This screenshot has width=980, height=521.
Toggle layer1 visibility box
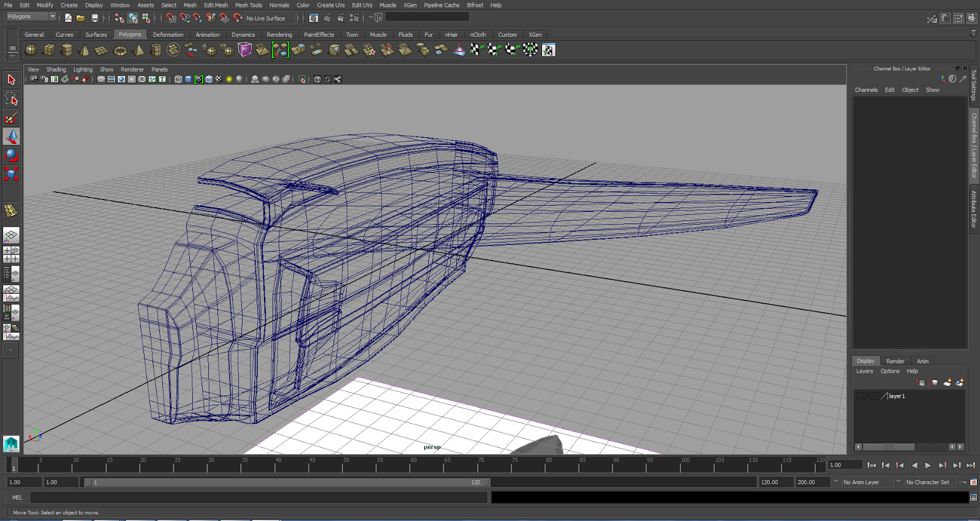coord(861,396)
